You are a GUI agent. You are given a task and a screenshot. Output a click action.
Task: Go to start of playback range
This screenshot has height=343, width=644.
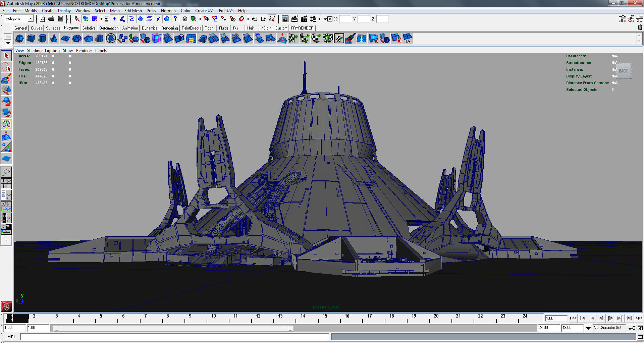coord(573,318)
